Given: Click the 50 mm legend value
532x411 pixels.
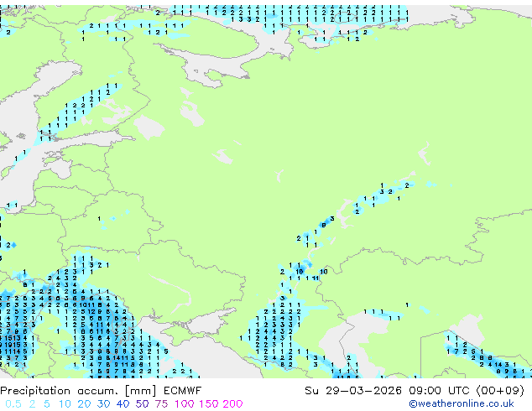Looking at the screenshot, I should 142,404.
